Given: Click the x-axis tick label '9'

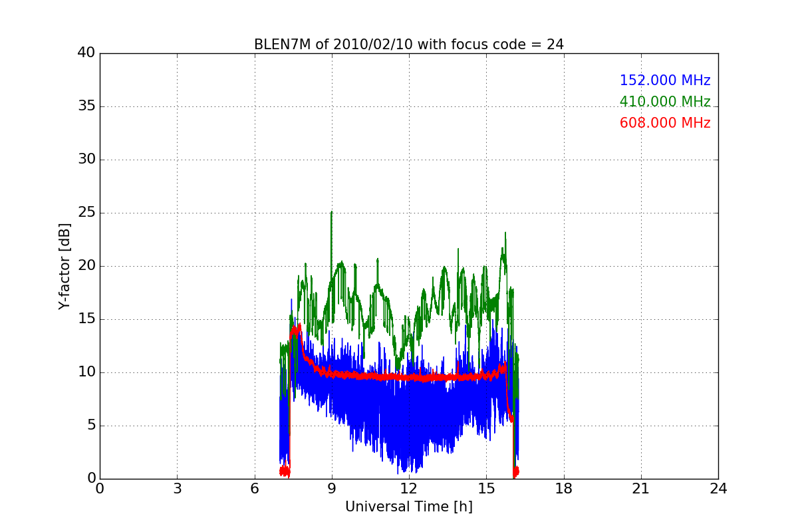Looking at the screenshot, I should click(x=332, y=489).
